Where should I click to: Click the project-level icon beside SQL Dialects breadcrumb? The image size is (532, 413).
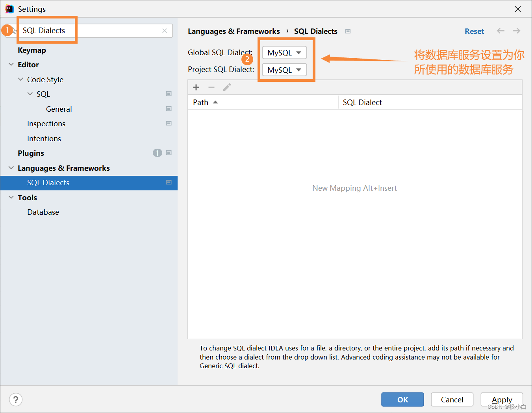(348, 31)
